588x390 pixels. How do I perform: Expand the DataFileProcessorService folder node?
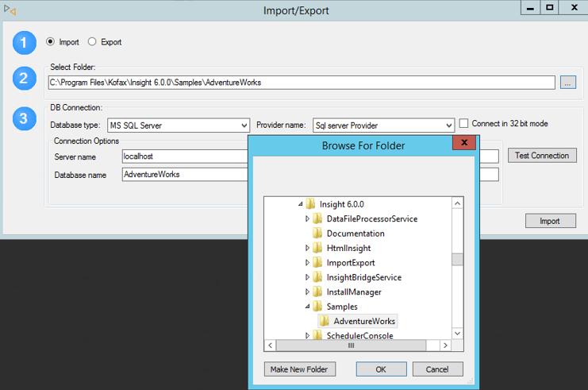[x=308, y=218]
